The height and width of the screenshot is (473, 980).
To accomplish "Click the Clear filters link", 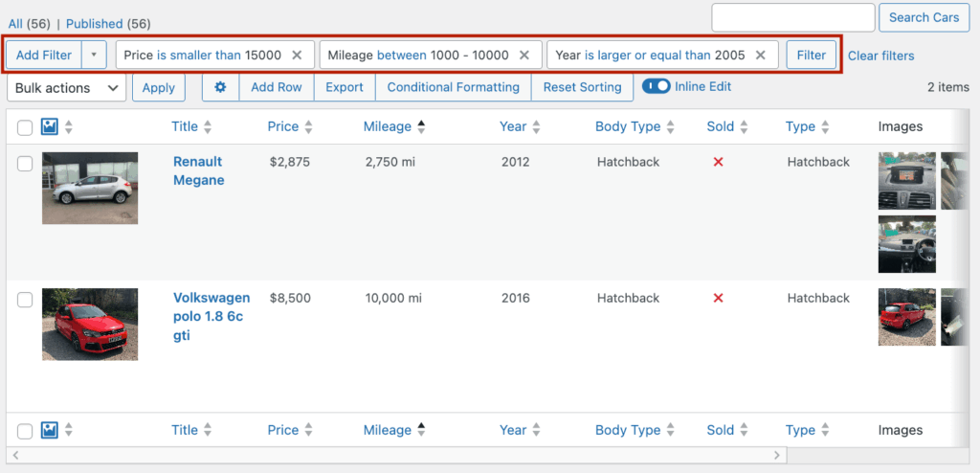I will [x=880, y=56].
